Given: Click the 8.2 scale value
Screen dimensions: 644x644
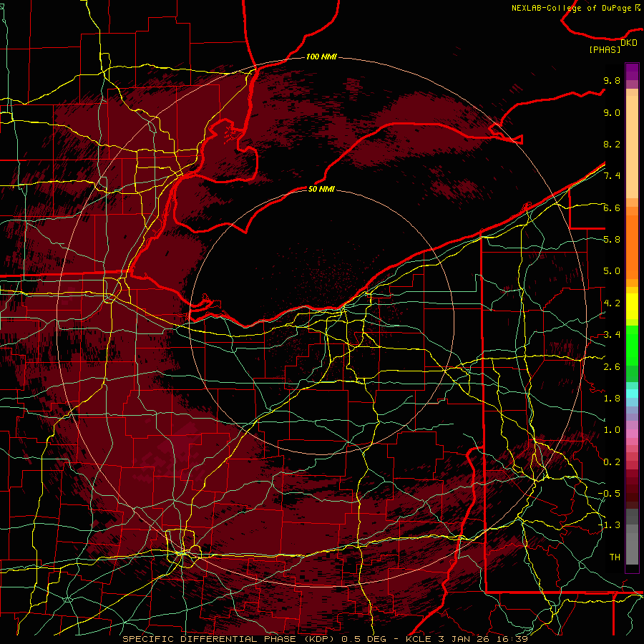Looking at the screenshot, I should (612, 144).
